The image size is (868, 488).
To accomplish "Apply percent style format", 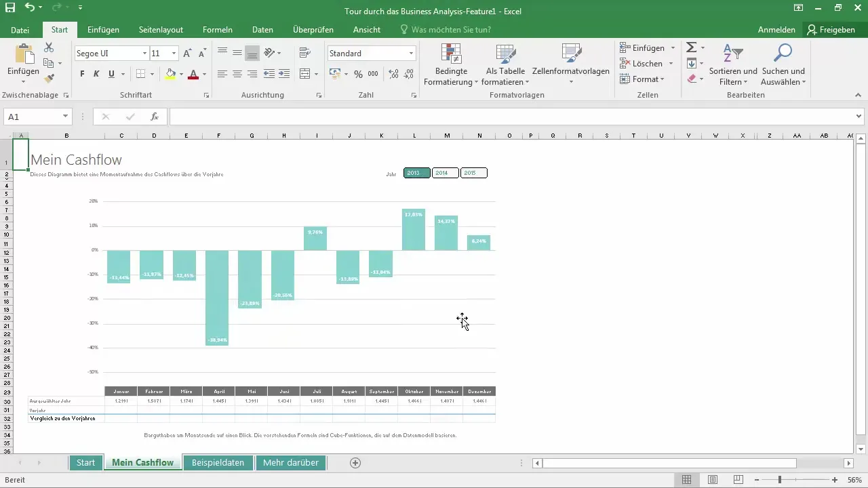I will point(358,74).
